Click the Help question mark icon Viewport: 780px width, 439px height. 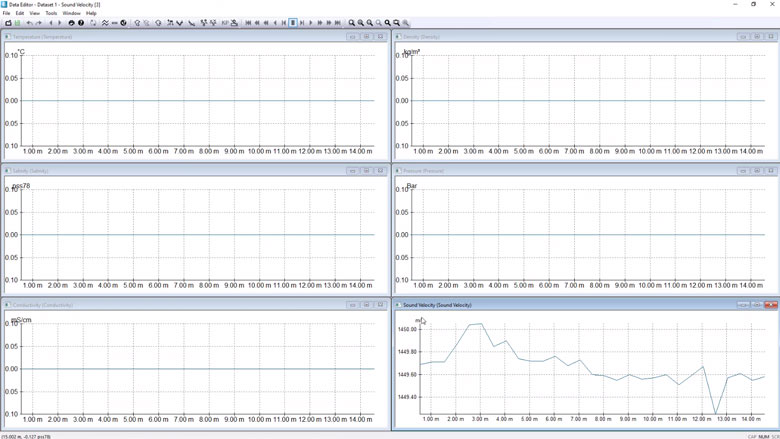coord(81,23)
